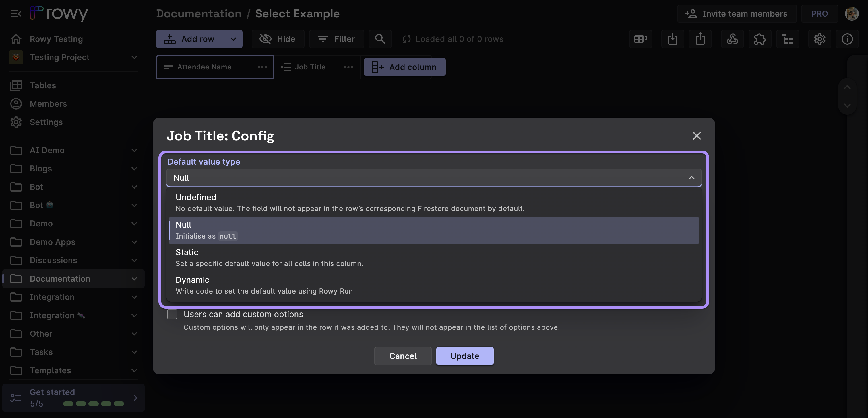Select Null default value type
The width and height of the screenshot is (868, 418).
pos(433,230)
